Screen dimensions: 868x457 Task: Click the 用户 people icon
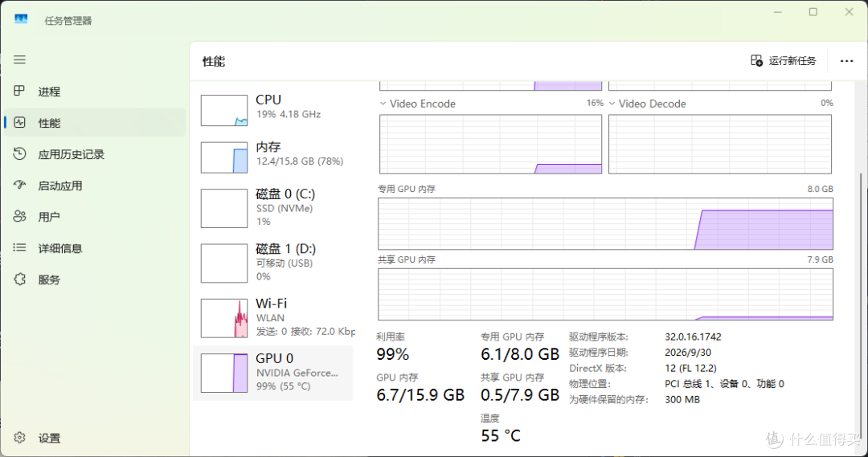pos(19,216)
